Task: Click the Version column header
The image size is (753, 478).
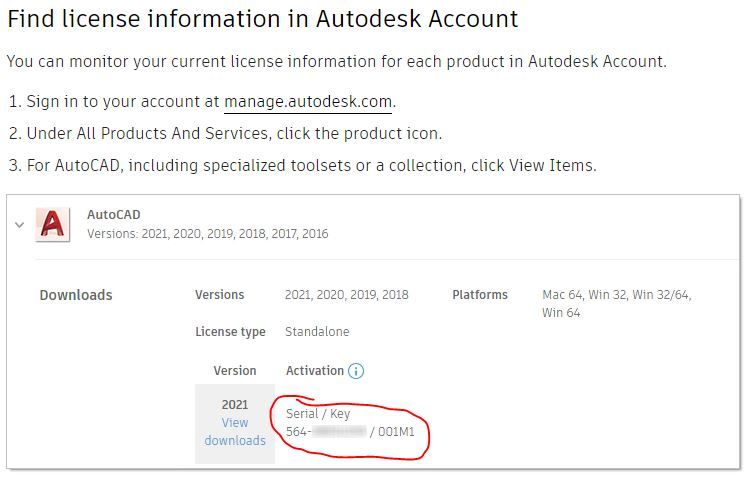Action: tap(235, 371)
